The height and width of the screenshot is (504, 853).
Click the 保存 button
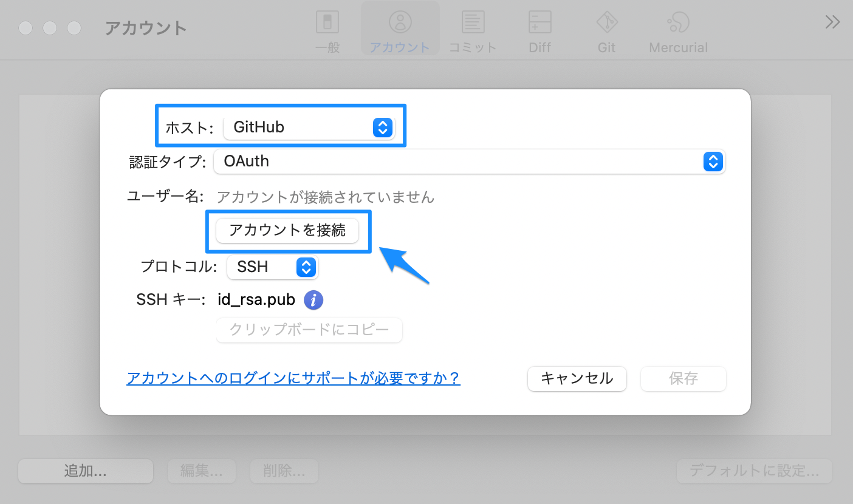tap(683, 378)
